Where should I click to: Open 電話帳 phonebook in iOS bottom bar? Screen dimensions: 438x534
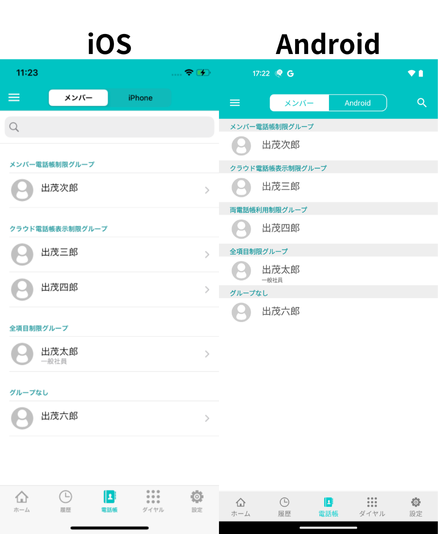pos(109,501)
